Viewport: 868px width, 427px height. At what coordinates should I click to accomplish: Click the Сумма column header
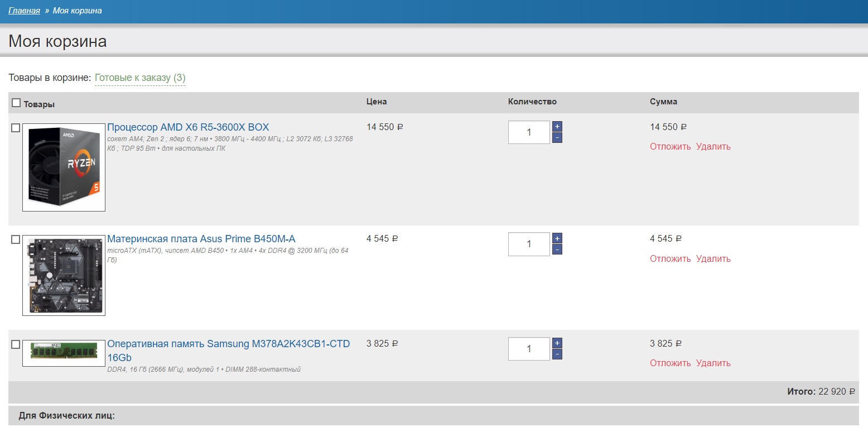(x=664, y=102)
